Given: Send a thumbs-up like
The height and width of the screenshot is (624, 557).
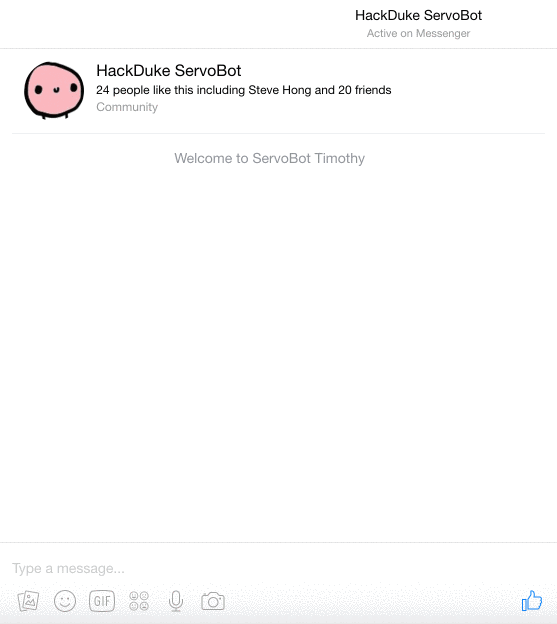Looking at the screenshot, I should [532, 601].
